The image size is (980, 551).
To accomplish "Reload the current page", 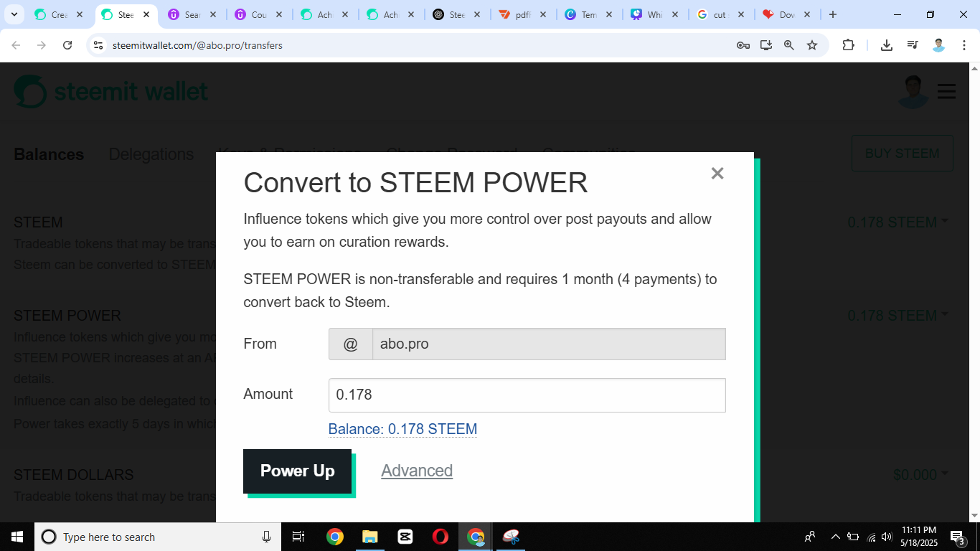I will pyautogui.click(x=67, y=45).
